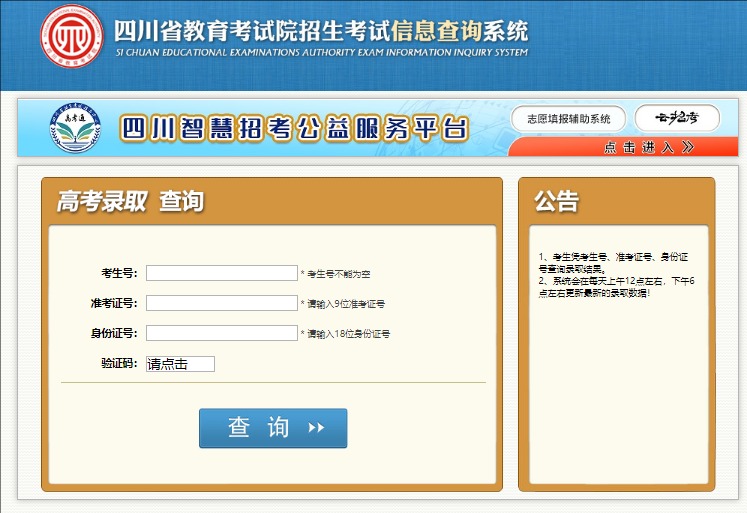
Task: Focus the 身份证号 input field
Action: (x=222, y=333)
